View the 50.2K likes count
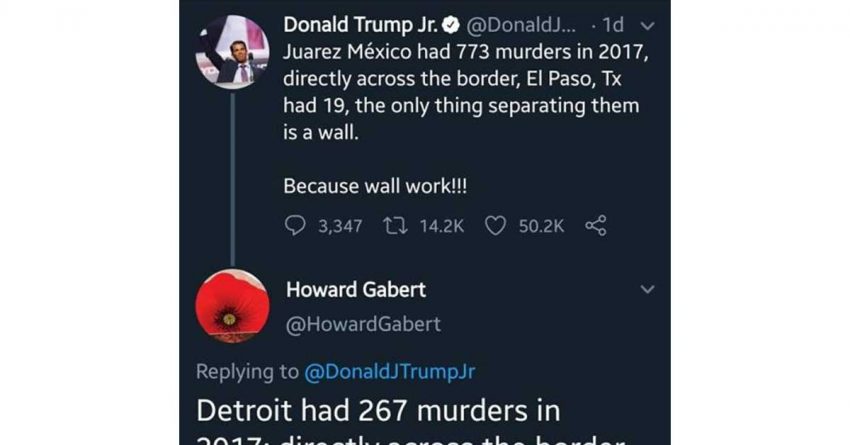850x445 pixels. coord(542,226)
